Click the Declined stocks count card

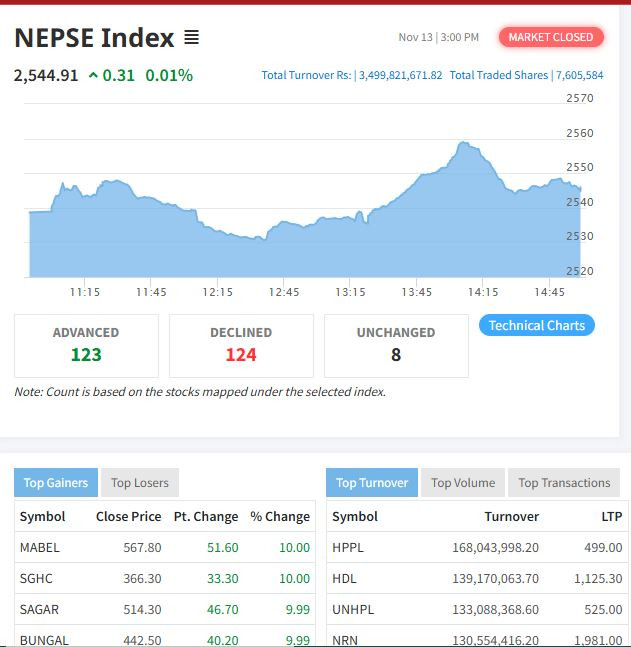[x=241, y=345]
